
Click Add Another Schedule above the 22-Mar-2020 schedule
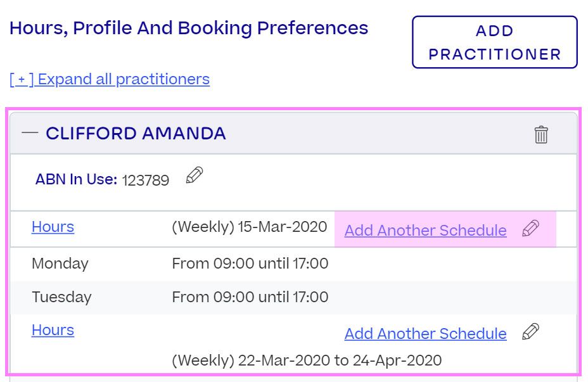point(425,333)
